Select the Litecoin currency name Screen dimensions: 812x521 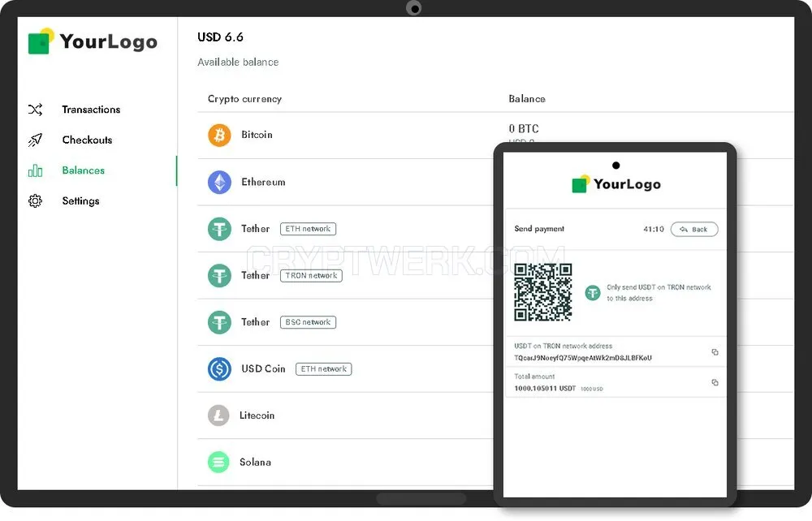[257, 416]
